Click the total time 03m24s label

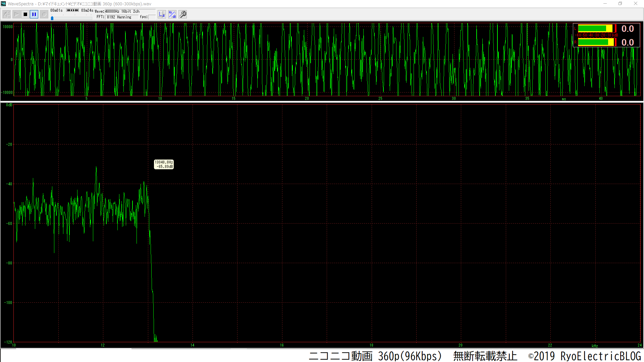87,10
